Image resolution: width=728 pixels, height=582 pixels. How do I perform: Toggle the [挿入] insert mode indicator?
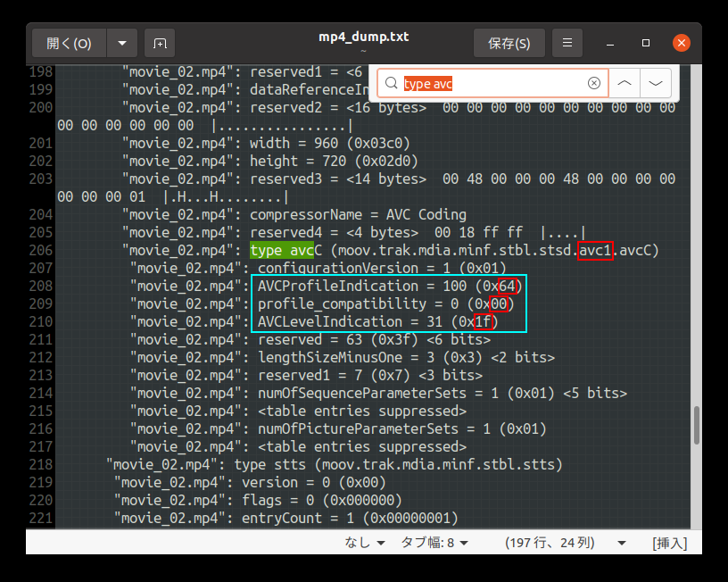(x=669, y=543)
